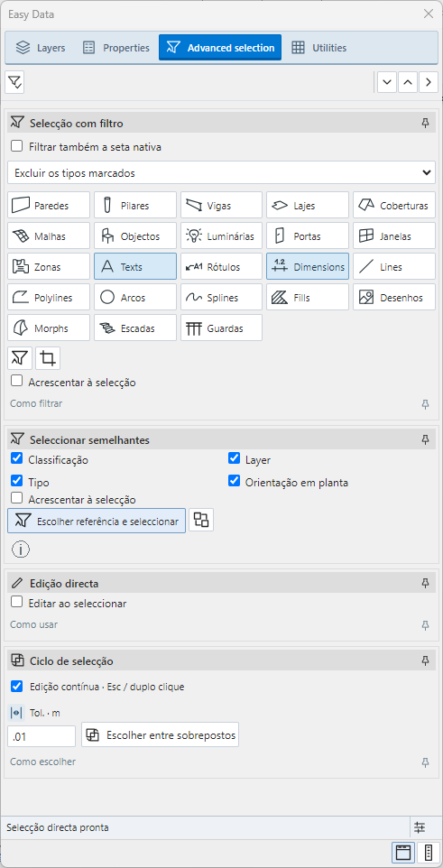The image size is (443, 868).
Task: Uncheck the Classificação checkbox
Action: point(16,459)
